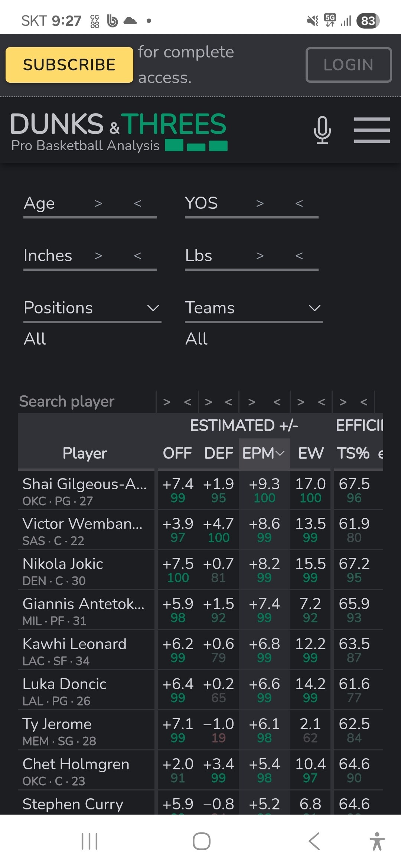
Task: Select Nikola Jokic player name
Action: pos(63,564)
